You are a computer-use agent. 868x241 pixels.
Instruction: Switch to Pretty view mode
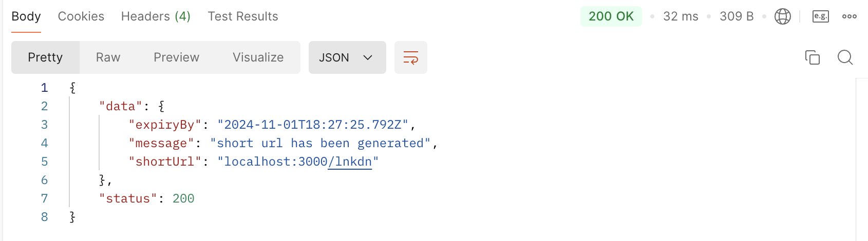pos(45,57)
